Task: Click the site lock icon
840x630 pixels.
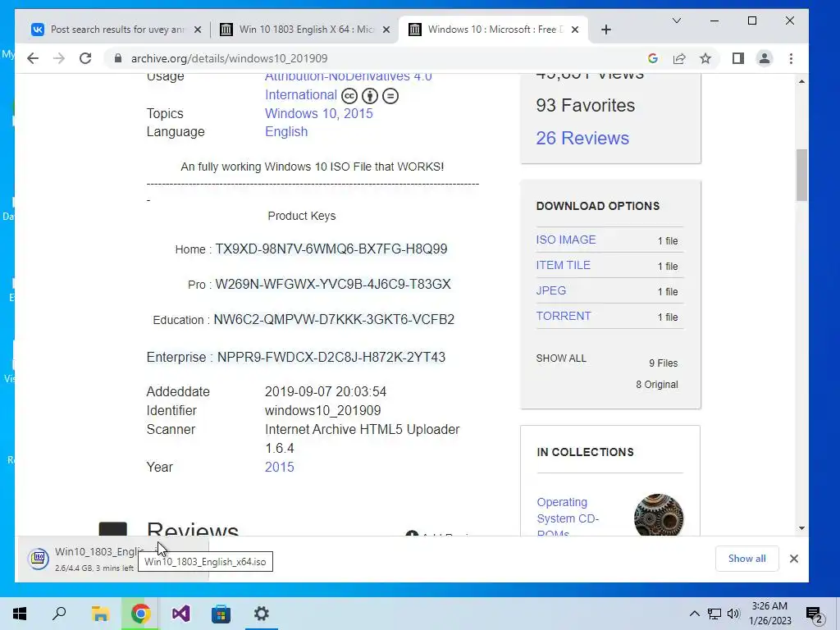Action: [x=118, y=58]
